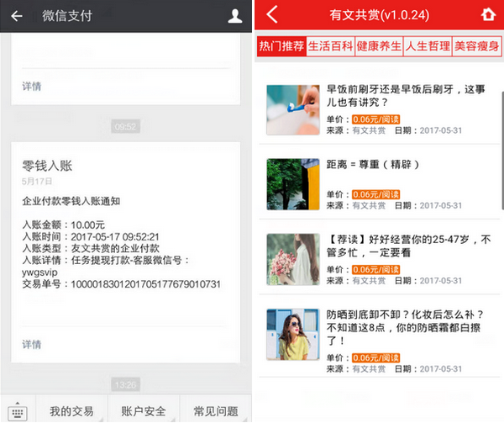This screenshot has height=423, width=504.
Task: Switch to the 热门推荐 tab
Action: pos(281,46)
